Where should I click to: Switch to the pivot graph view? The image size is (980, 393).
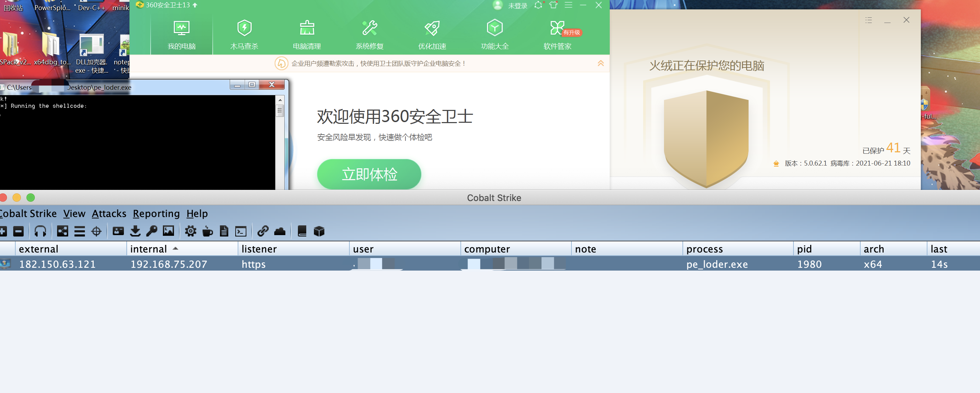62,231
